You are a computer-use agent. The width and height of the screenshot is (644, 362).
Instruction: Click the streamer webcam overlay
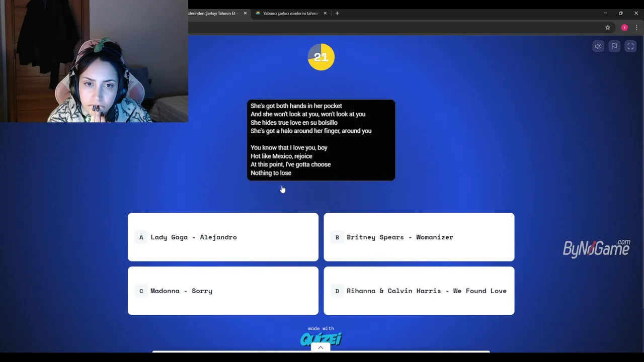tap(94, 61)
